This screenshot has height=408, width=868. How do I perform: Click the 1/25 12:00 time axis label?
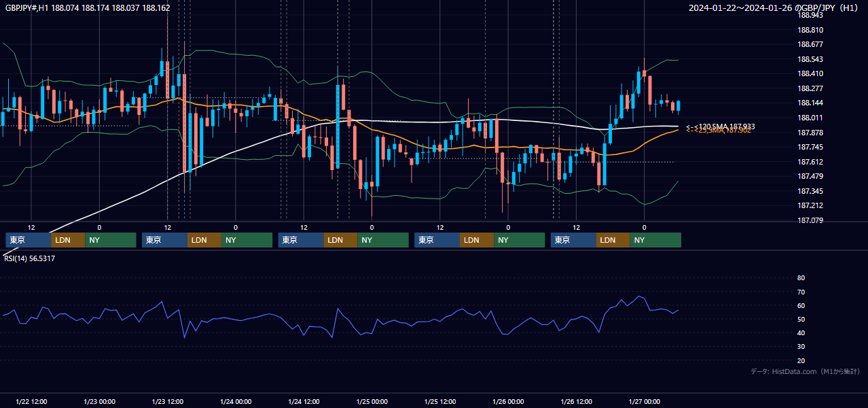440,402
